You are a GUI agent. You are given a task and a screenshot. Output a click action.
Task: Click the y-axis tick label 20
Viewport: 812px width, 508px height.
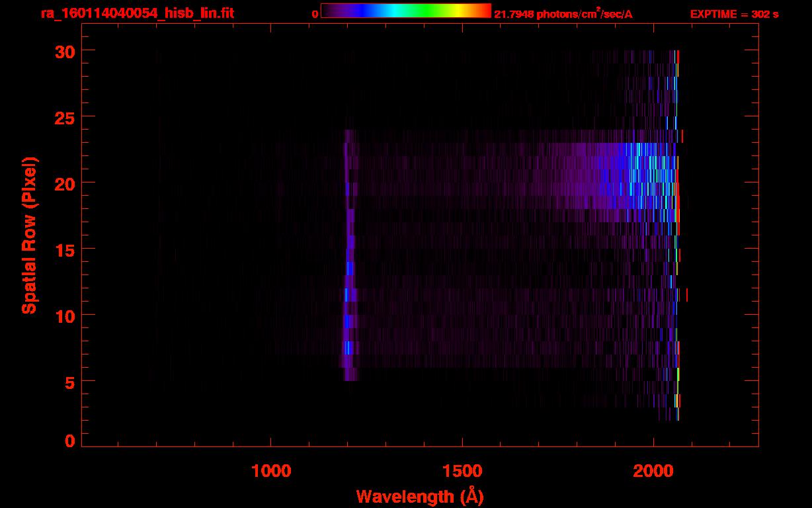click(x=65, y=183)
